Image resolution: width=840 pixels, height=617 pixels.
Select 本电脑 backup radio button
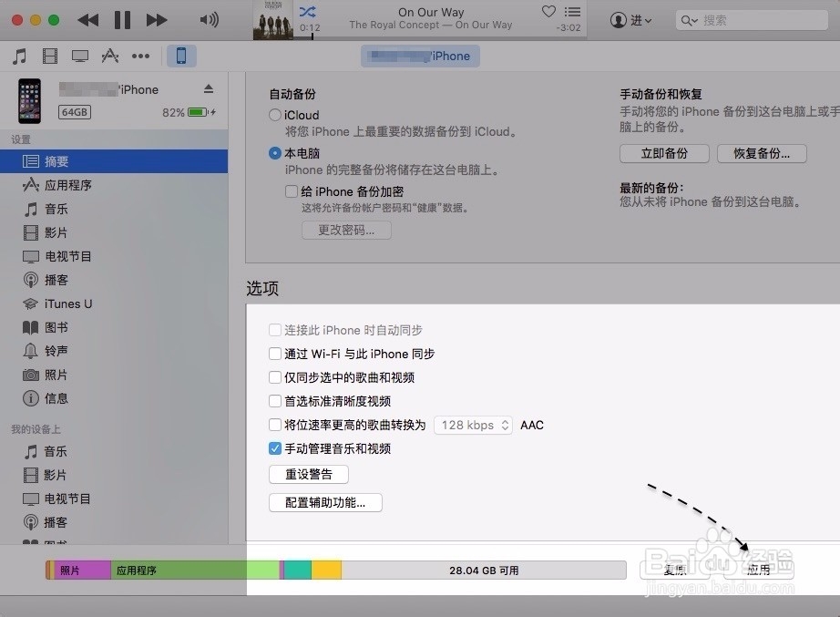(x=275, y=153)
